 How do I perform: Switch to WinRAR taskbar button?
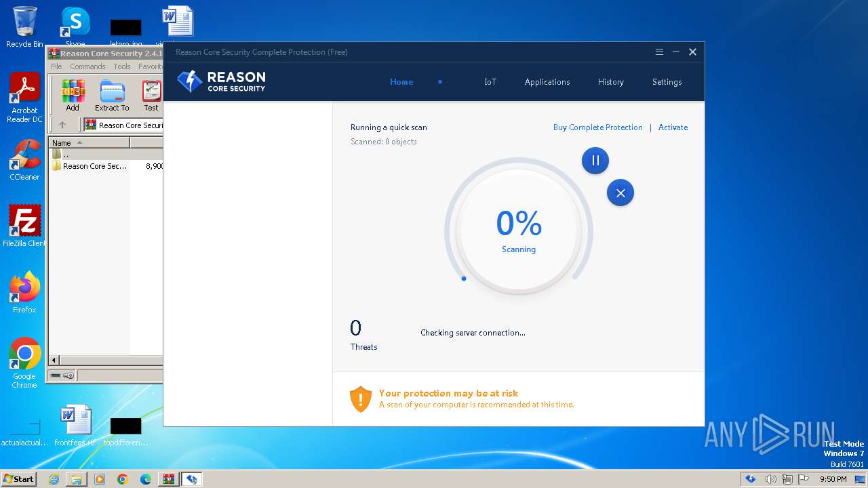(x=169, y=479)
